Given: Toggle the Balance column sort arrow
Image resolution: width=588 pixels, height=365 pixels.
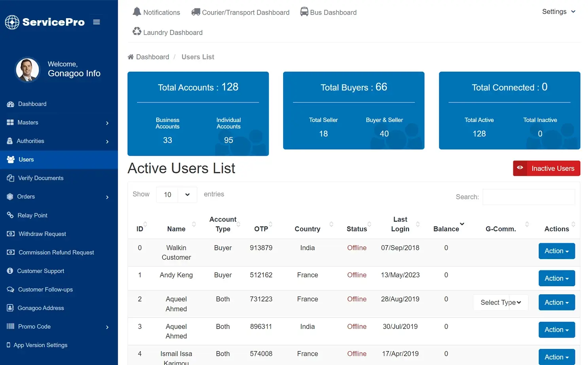Looking at the screenshot, I should point(461,223).
